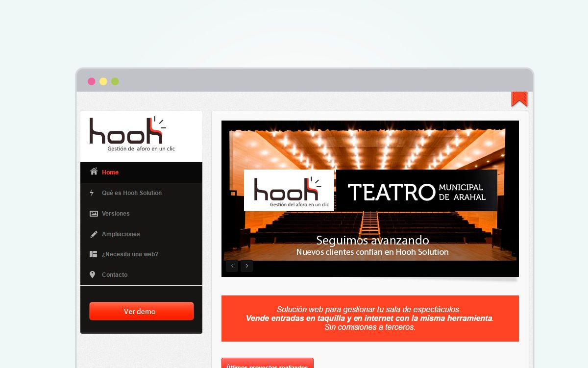The height and width of the screenshot is (368, 588).
Task: Click the lightning bolt icon in sidebar
Action: [92, 193]
